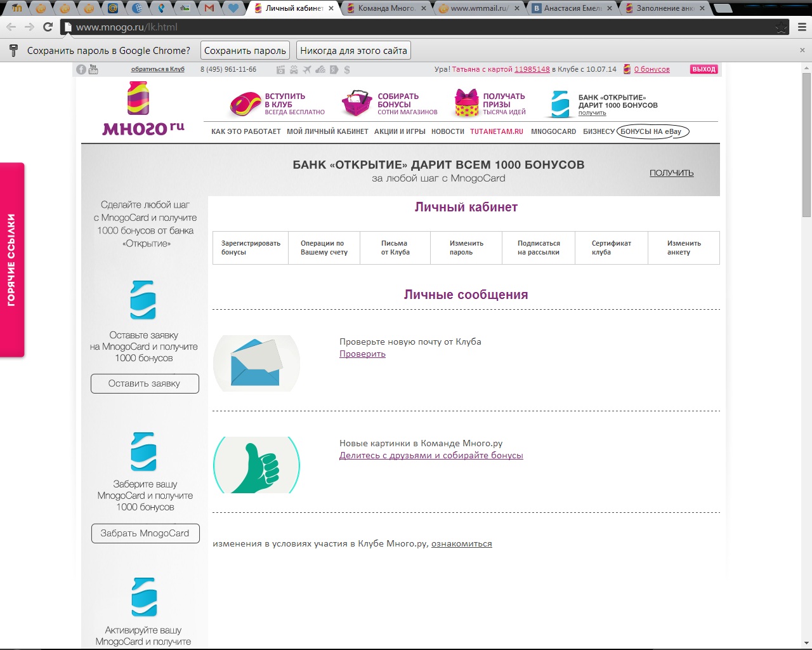Open MNOGOCARD menu item
The height and width of the screenshot is (650, 812).
click(554, 131)
